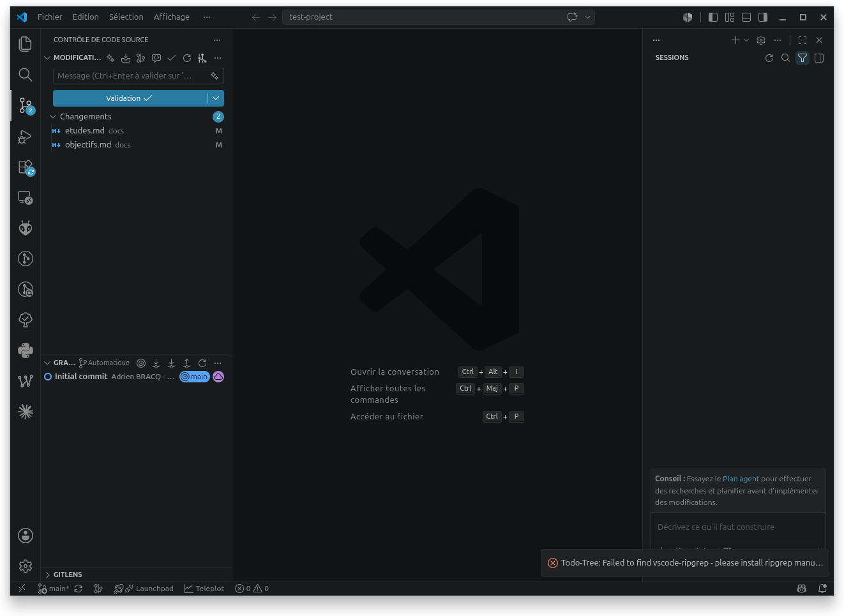844x616 pixels.
Task: Open the Explorer view in the activity bar
Action: tap(26, 44)
